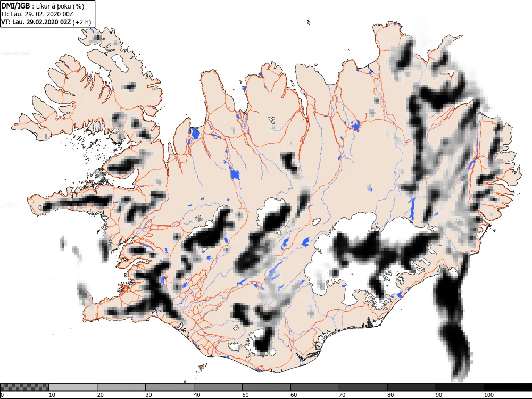The width and height of the screenshot is (532, 399).
Task: Click the legend label '0'
Action: 2,395
